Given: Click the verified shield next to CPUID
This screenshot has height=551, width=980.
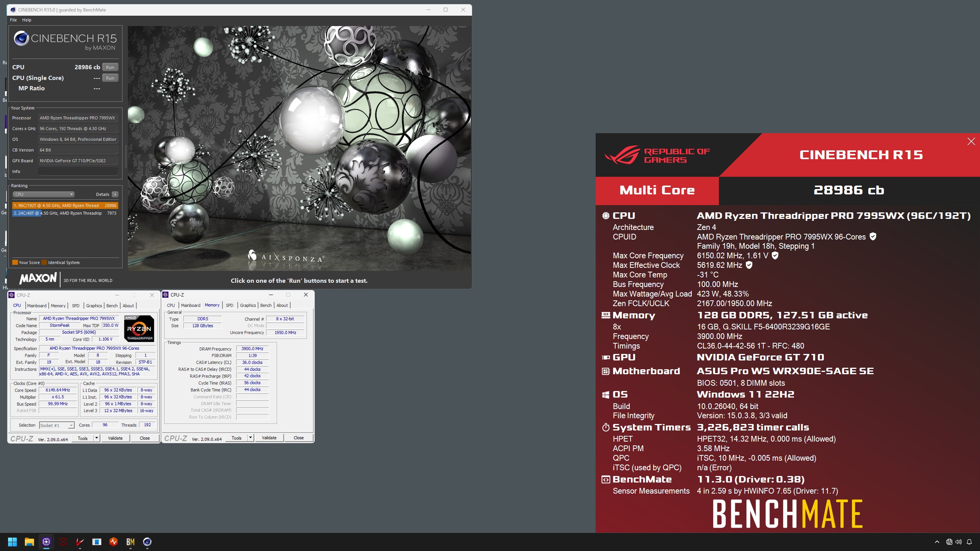Looking at the screenshot, I should click(873, 236).
